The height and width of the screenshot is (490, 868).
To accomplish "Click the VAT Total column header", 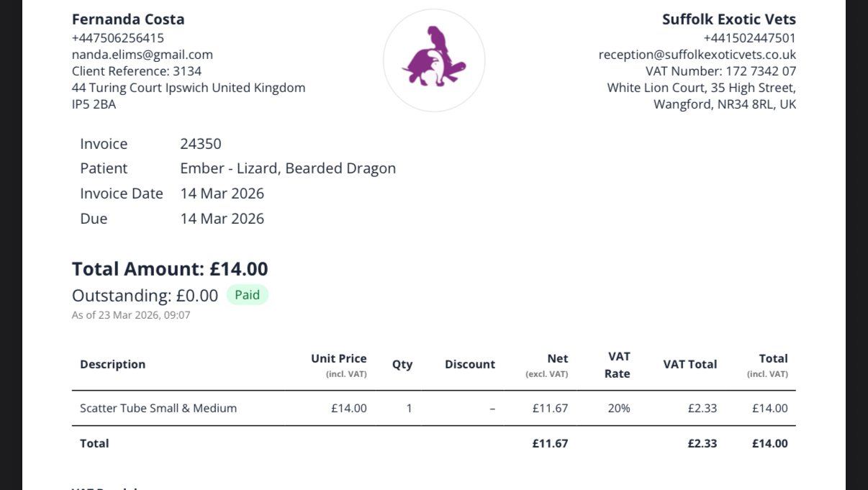I will click(690, 365).
